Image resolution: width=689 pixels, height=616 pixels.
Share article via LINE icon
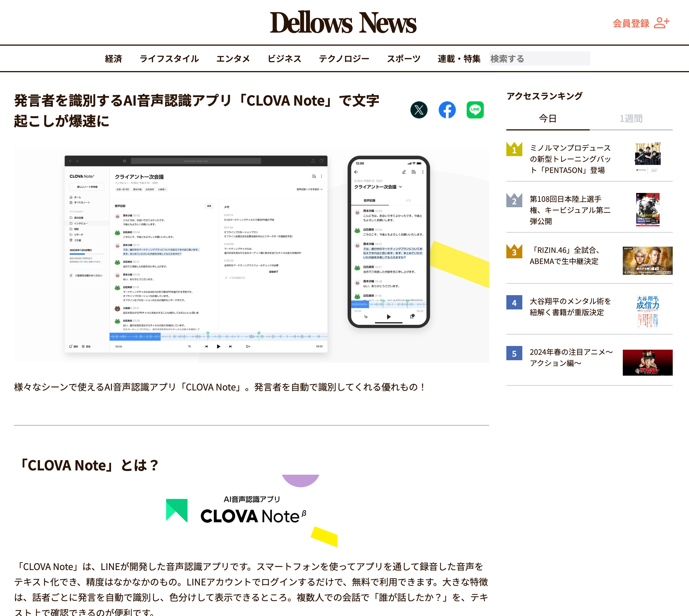475,110
